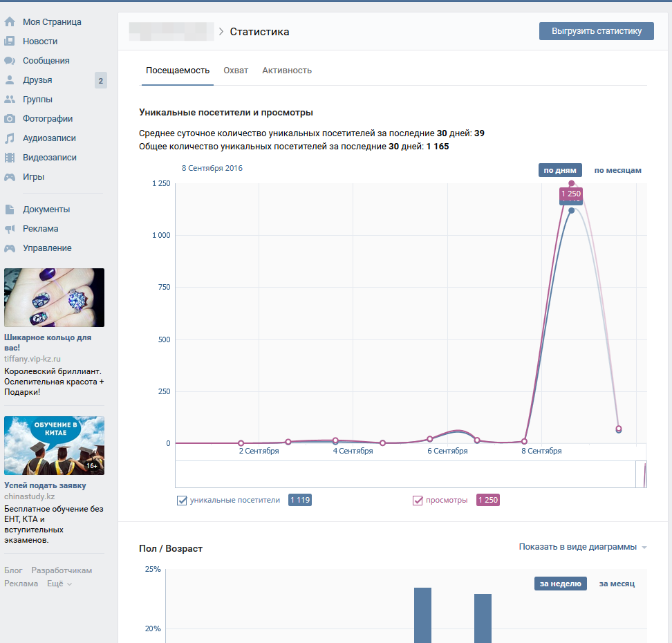Open the friends counter badge showing 2
The width and height of the screenshot is (672, 643).
[x=101, y=80]
